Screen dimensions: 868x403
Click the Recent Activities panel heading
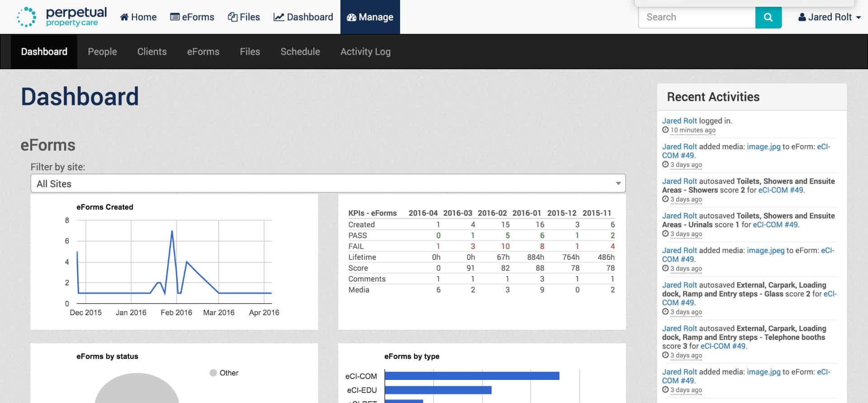(x=713, y=97)
